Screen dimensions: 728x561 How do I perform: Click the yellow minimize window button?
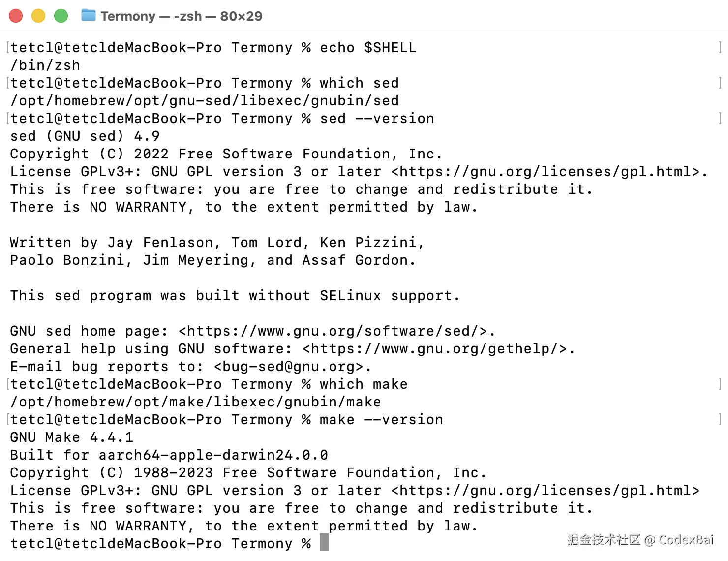pos(38,16)
